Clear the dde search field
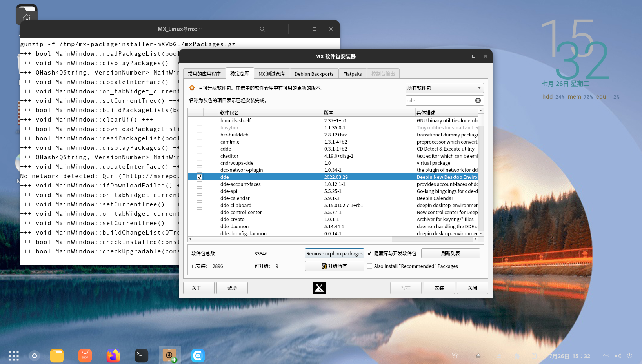Screen dimensions: 642x364 pyautogui.click(x=478, y=100)
